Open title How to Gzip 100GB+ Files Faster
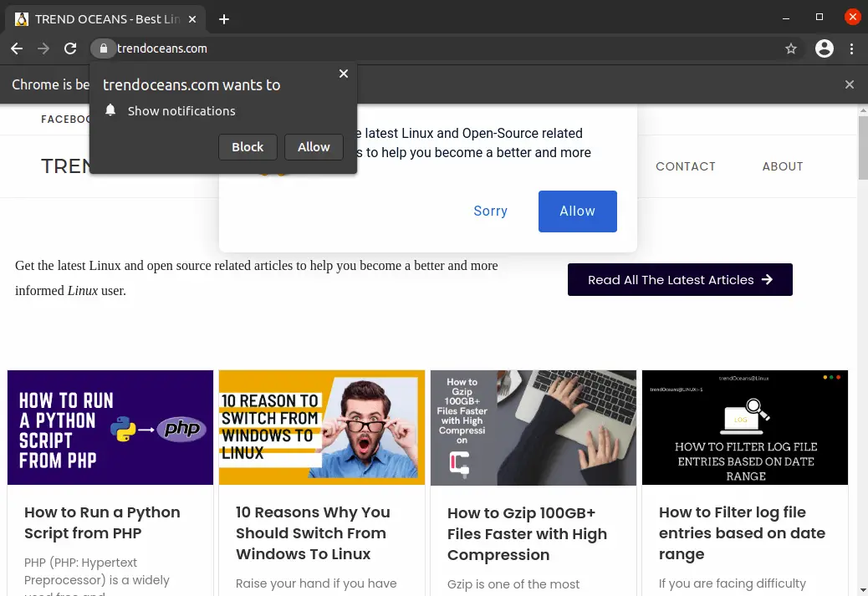The height and width of the screenshot is (596, 868). 527,534
